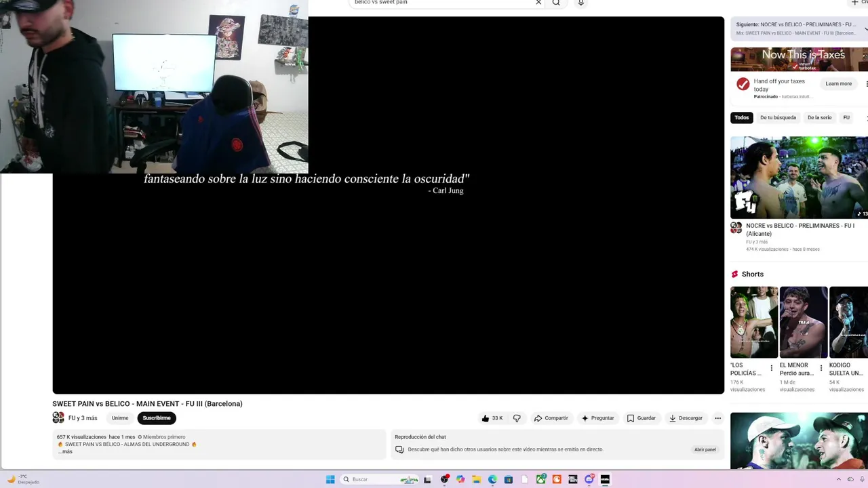Click the chat replay speech bubble icon
The width and height of the screenshot is (868, 488).
coord(399,449)
